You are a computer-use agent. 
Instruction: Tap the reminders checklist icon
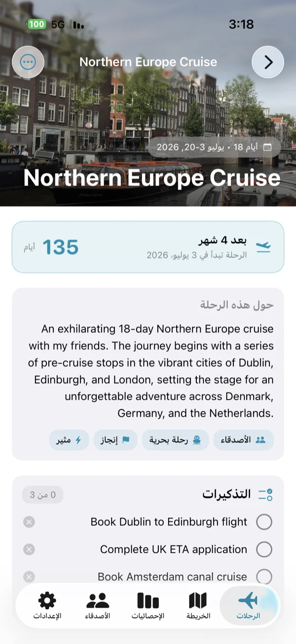pos(265,494)
